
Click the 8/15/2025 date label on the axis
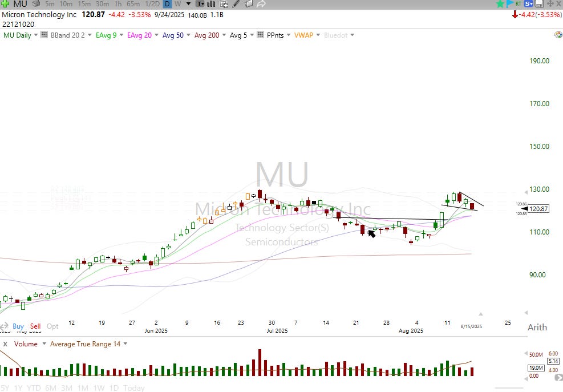[471, 326]
